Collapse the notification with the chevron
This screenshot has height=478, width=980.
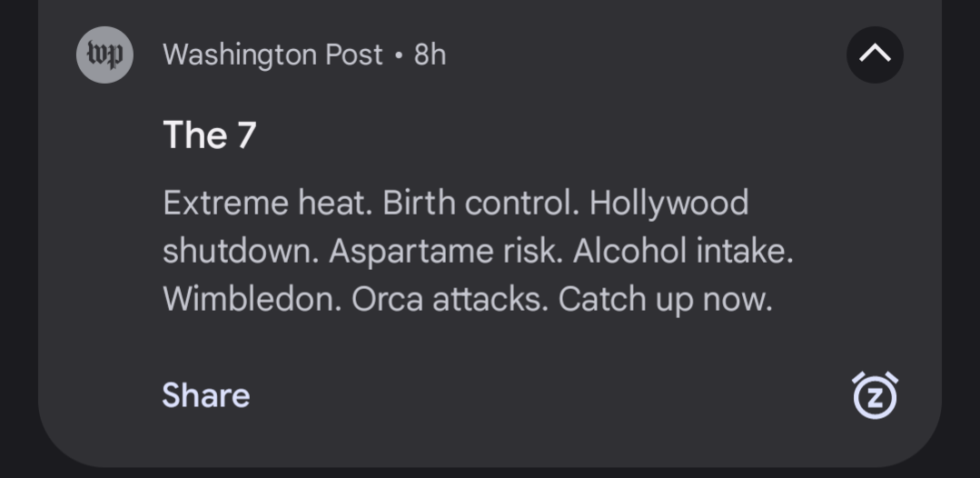tap(875, 55)
